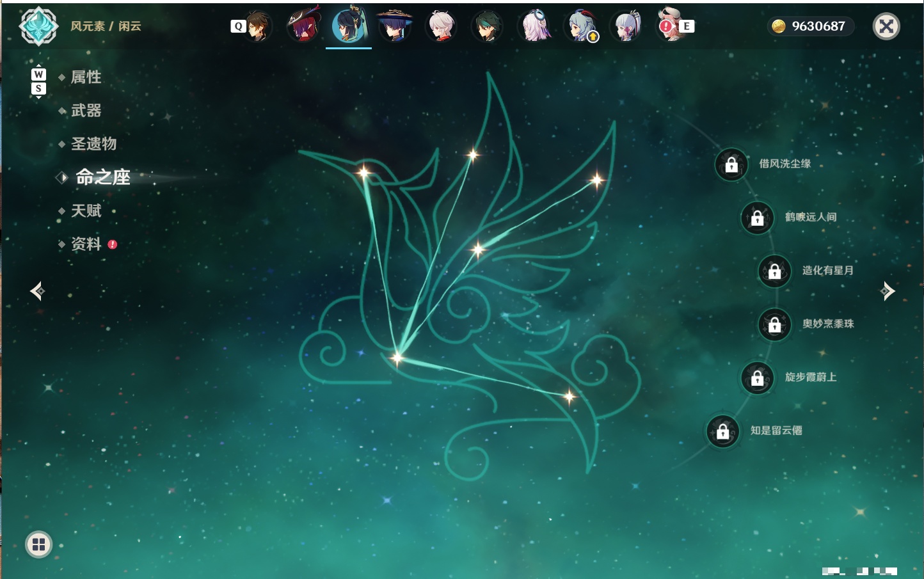924x579 pixels.
Task: Select the highlighted Xianyun avatar
Action: tap(349, 25)
